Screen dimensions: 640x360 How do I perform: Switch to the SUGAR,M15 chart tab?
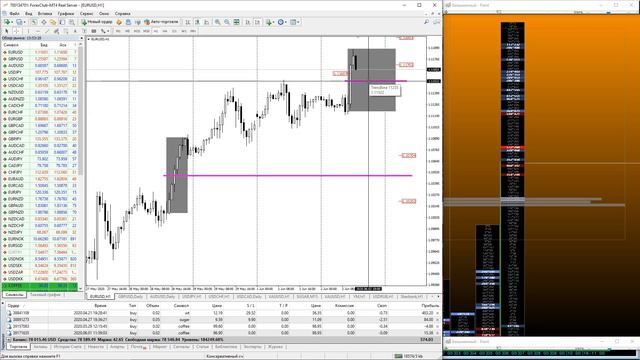click(x=307, y=297)
